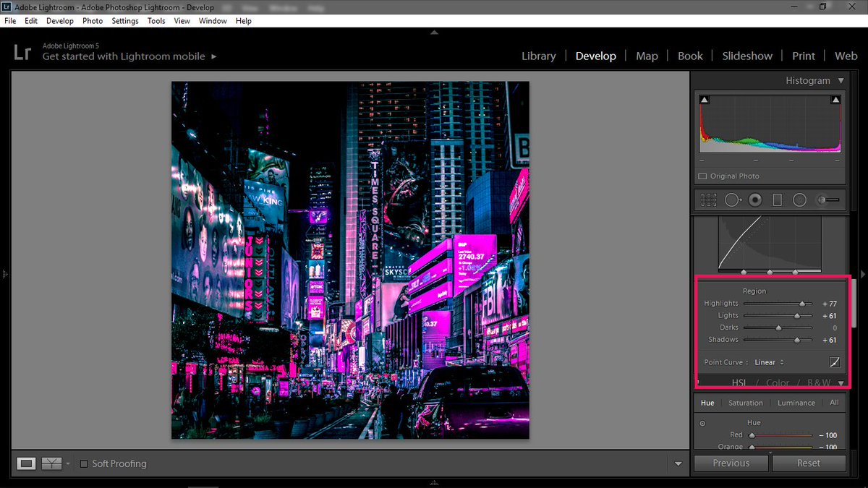Select the Red Eye Correction tool
868x488 pixels.
click(x=756, y=200)
